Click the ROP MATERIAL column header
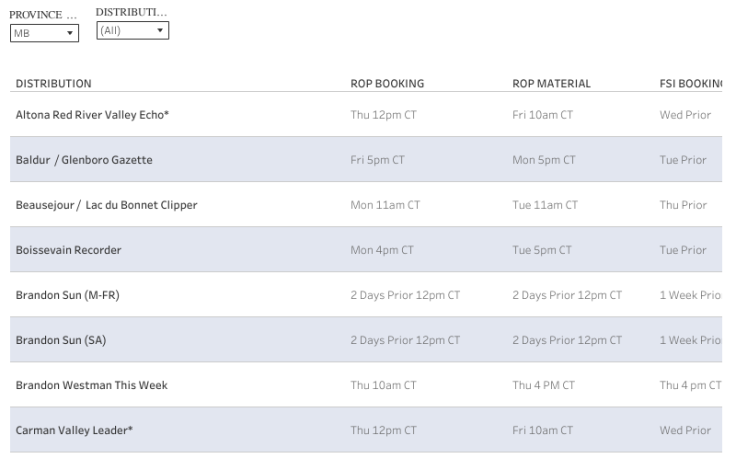The image size is (736, 454). pyautogui.click(x=551, y=83)
